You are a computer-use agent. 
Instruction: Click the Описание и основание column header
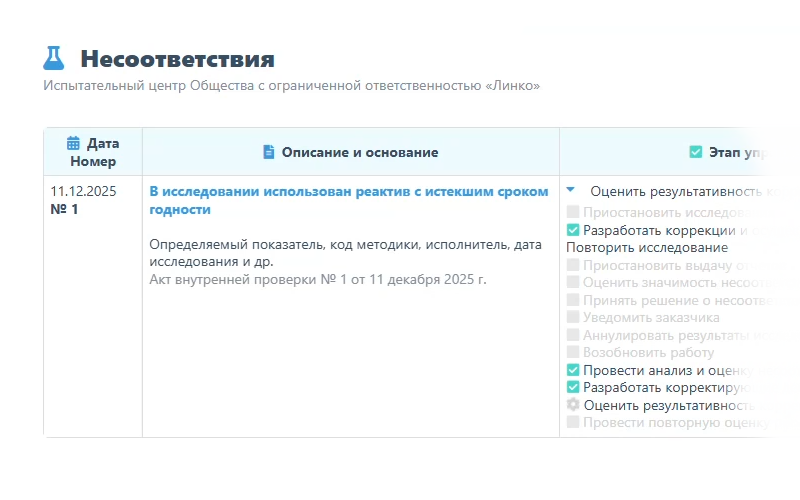(x=351, y=152)
